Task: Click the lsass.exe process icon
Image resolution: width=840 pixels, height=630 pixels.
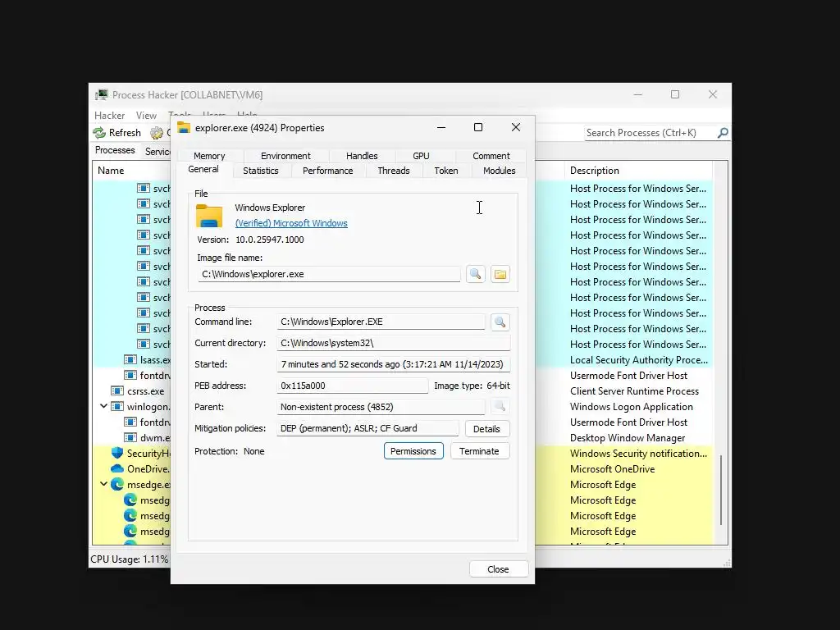Action: coord(130,359)
